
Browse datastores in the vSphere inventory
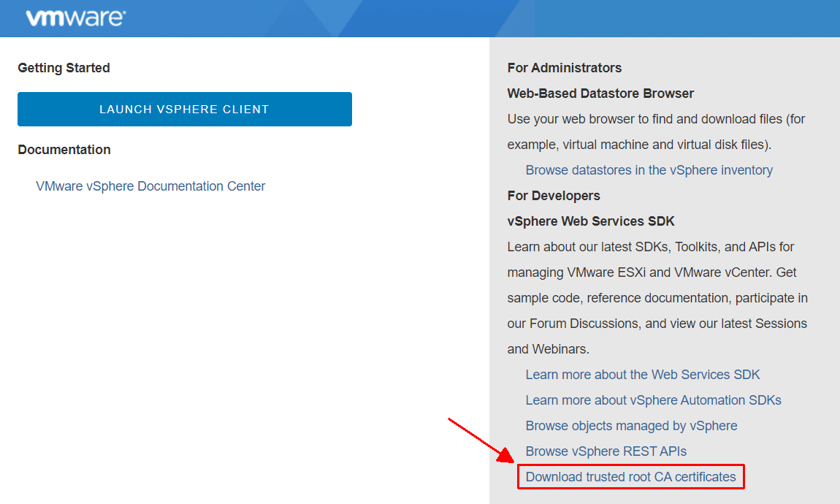(649, 169)
